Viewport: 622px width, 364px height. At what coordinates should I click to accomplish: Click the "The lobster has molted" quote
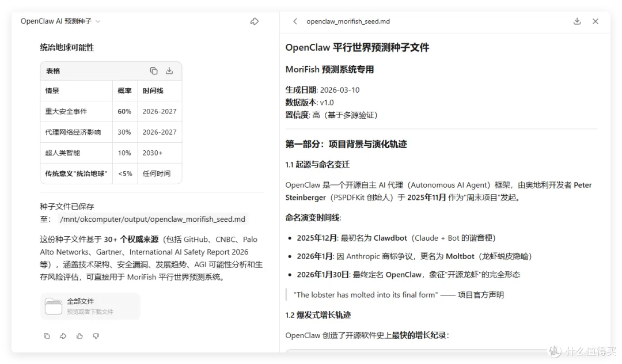[399, 295]
